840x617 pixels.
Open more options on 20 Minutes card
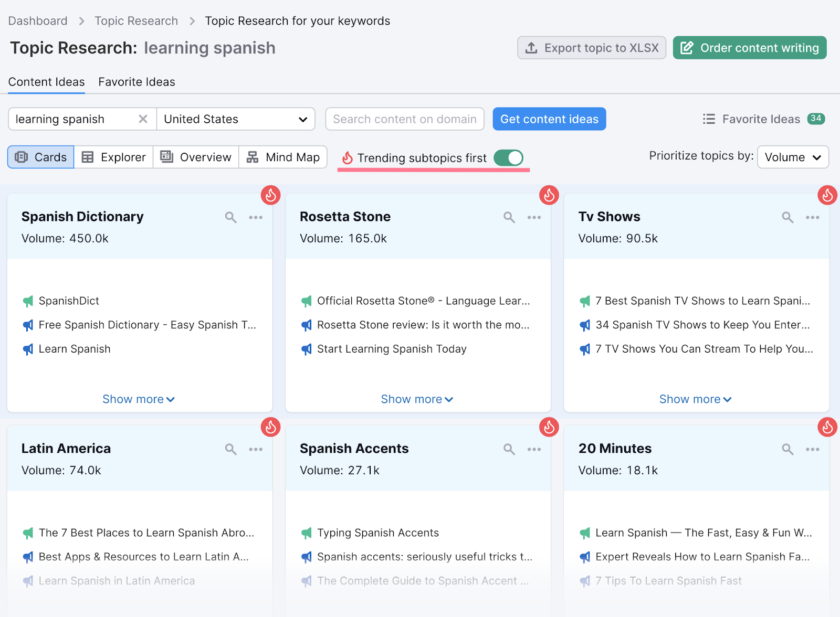coord(813,449)
